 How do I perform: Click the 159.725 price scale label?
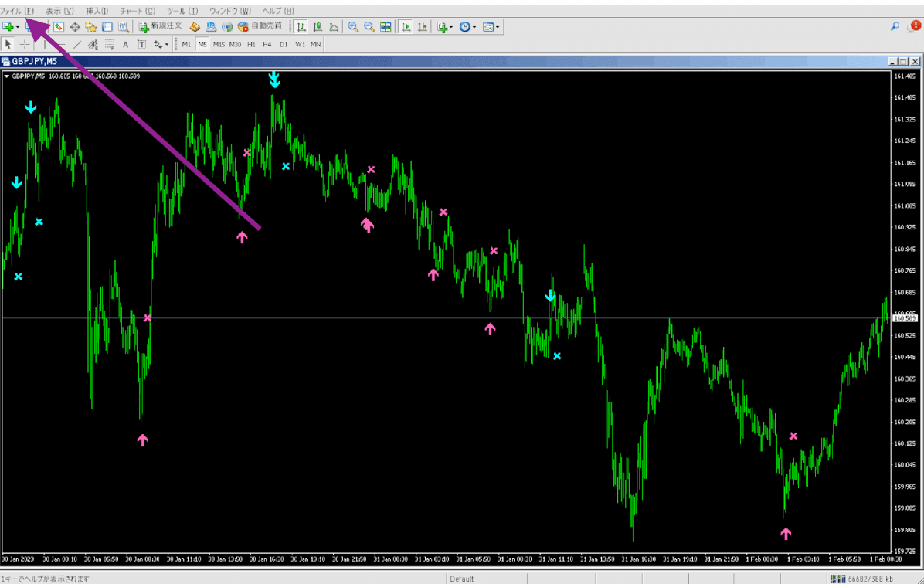[x=905, y=551]
